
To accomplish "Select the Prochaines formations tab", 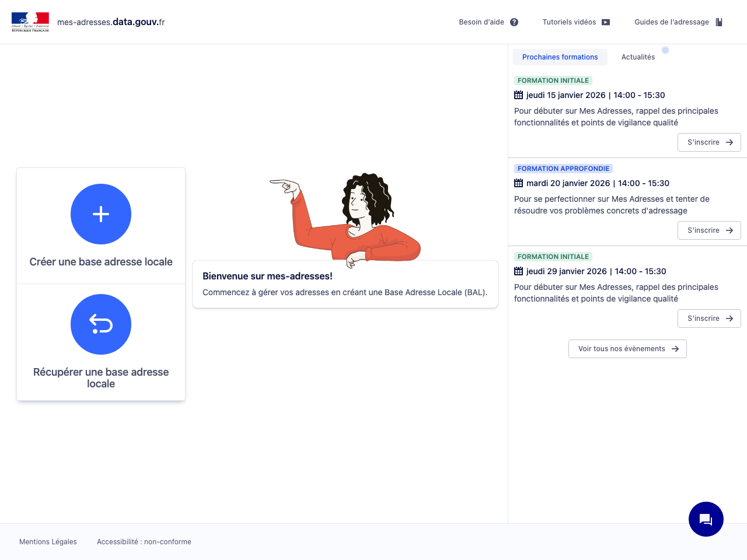I will [560, 57].
